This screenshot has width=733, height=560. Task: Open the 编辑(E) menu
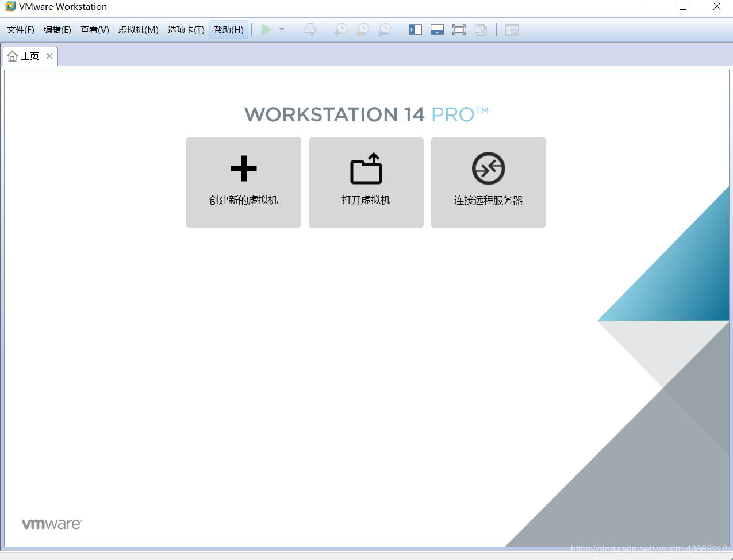57,30
